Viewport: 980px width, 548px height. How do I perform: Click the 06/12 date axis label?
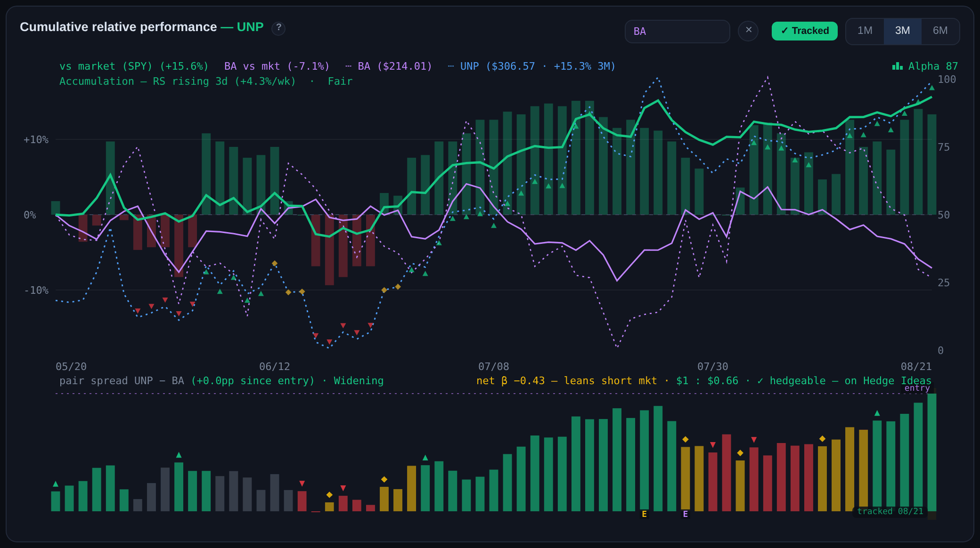(275, 367)
